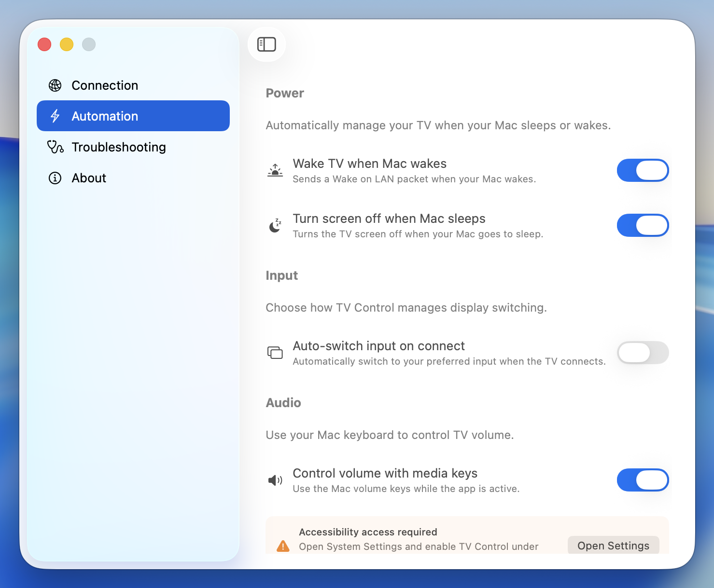Click the Troubleshooting stethoscope icon

point(55,147)
